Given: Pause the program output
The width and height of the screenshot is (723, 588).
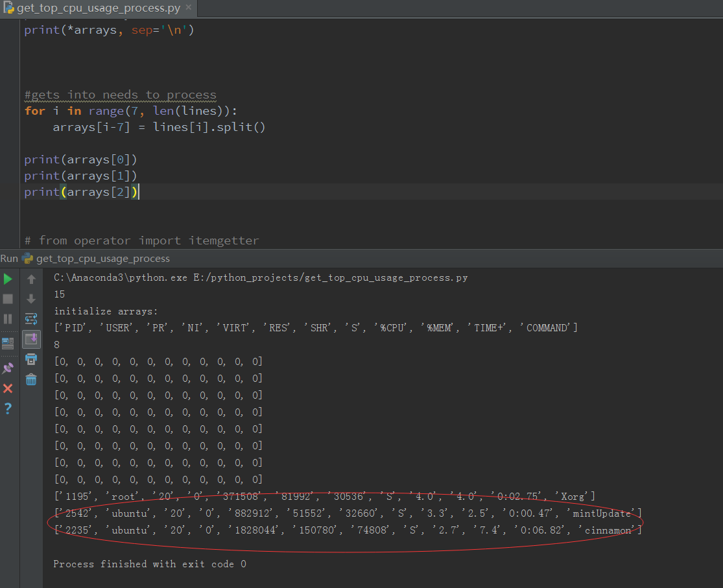Looking at the screenshot, I should point(8,319).
